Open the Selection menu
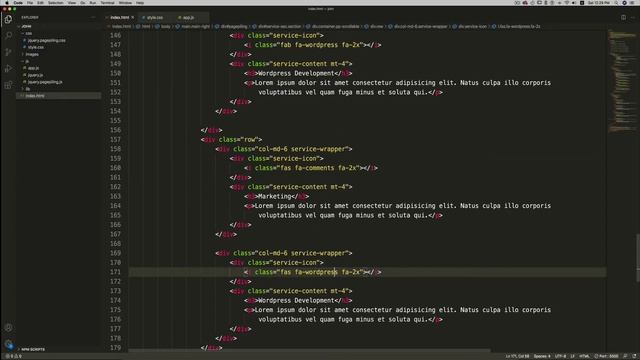This screenshot has height=360, width=640. pos(56,3)
